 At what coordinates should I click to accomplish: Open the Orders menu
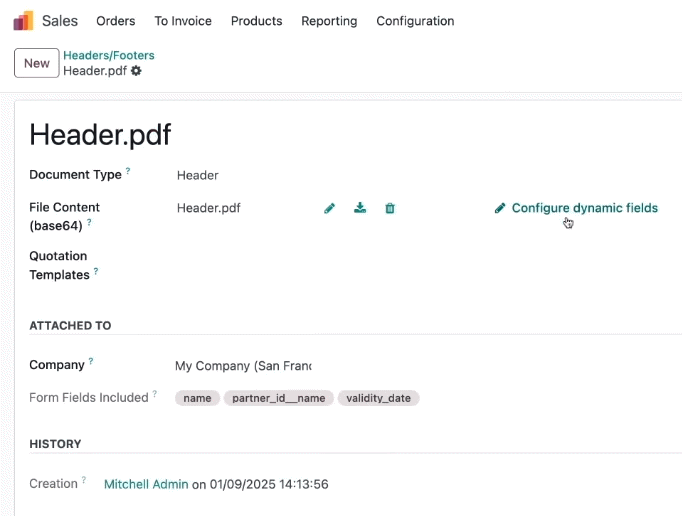tap(116, 21)
